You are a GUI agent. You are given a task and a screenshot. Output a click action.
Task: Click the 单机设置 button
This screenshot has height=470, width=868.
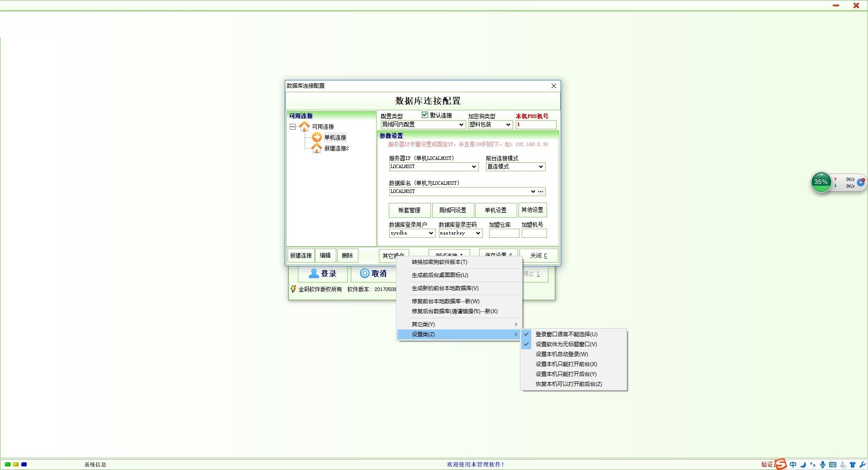[x=495, y=210]
